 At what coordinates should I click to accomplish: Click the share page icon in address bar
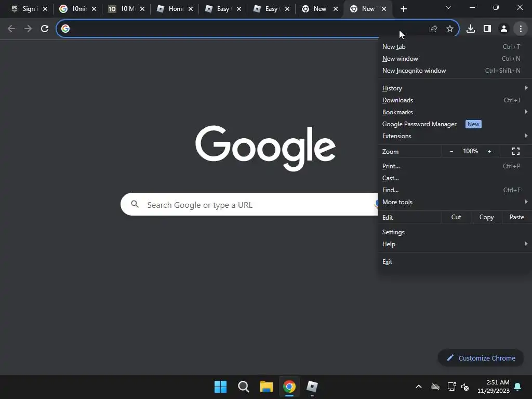(x=433, y=29)
